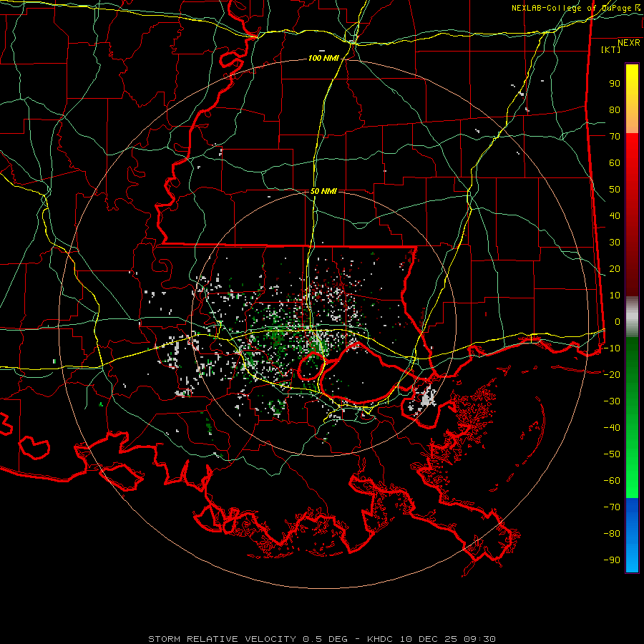
Task: Click the -80 value on the velocity scale
Action: tap(612, 534)
